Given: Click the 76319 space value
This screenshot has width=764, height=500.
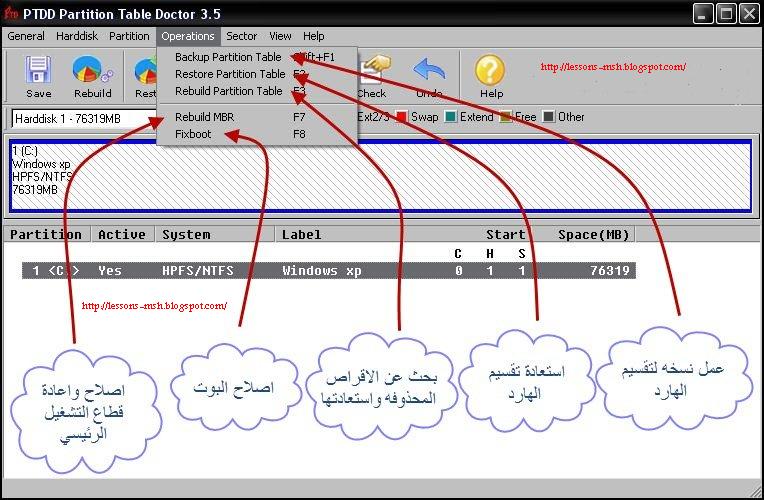Looking at the screenshot, I should coord(610,270).
